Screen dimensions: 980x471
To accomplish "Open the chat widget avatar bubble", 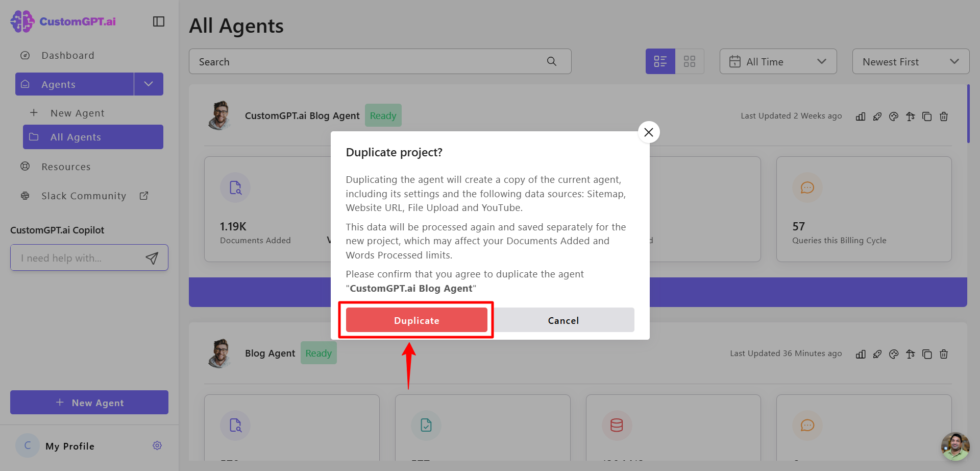I will coord(955,446).
